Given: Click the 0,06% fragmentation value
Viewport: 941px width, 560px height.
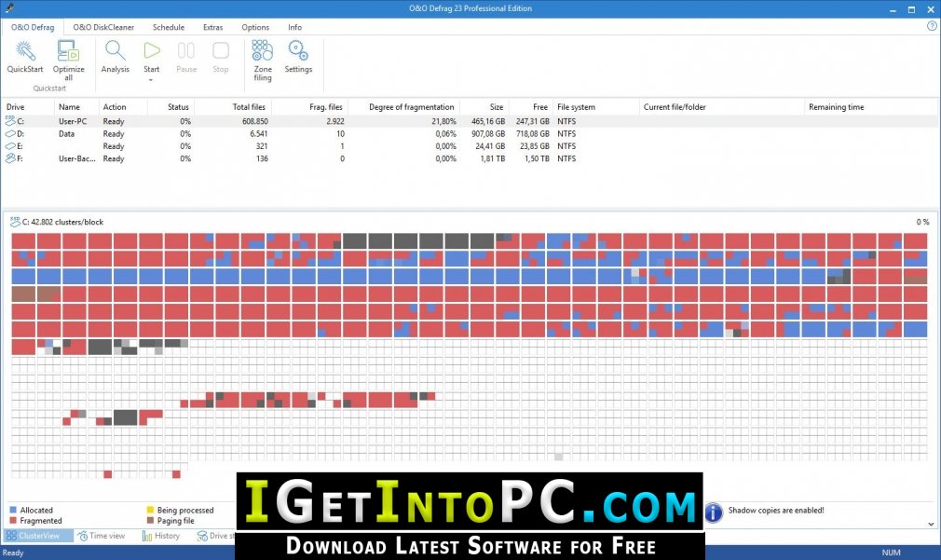Looking at the screenshot, I should (446, 134).
